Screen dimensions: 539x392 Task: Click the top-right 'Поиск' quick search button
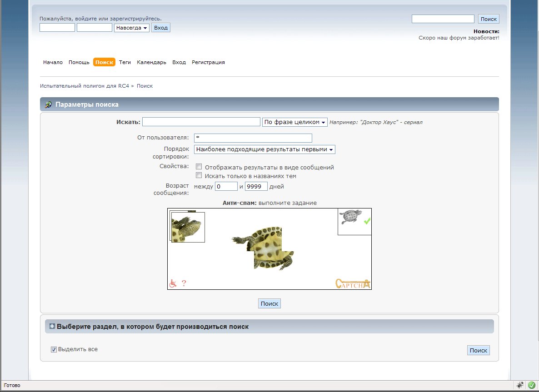click(489, 19)
